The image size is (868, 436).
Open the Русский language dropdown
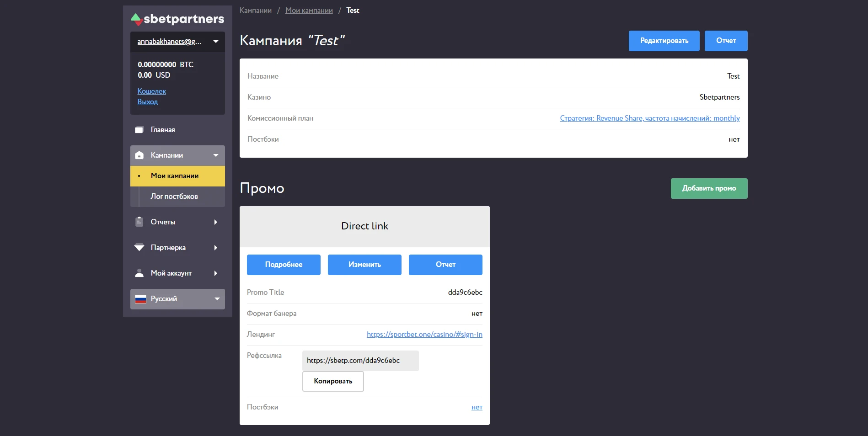(177, 299)
